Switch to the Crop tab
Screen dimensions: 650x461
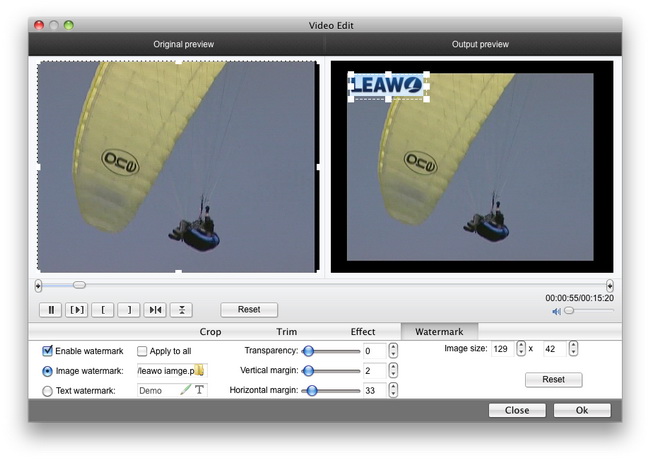click(210, 332)
